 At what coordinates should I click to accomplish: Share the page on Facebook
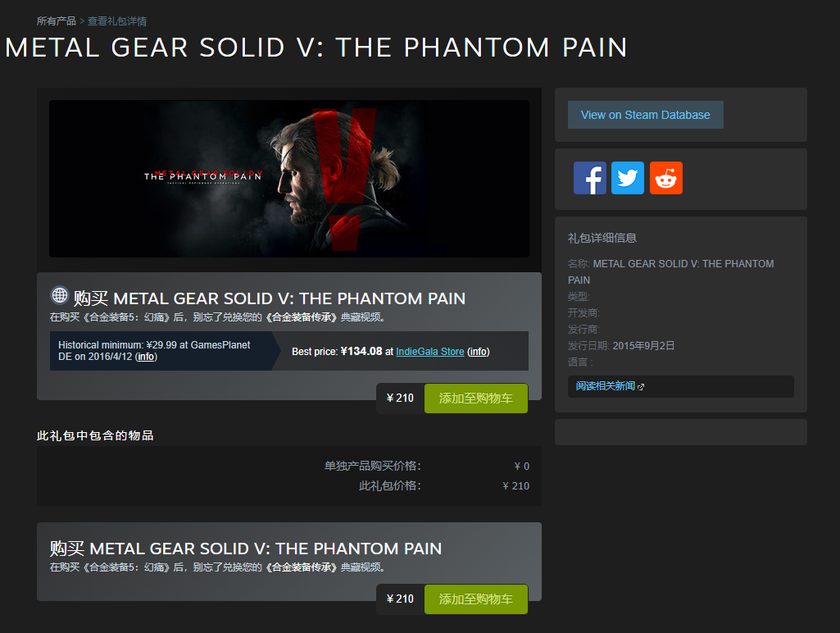coord(589,178)
